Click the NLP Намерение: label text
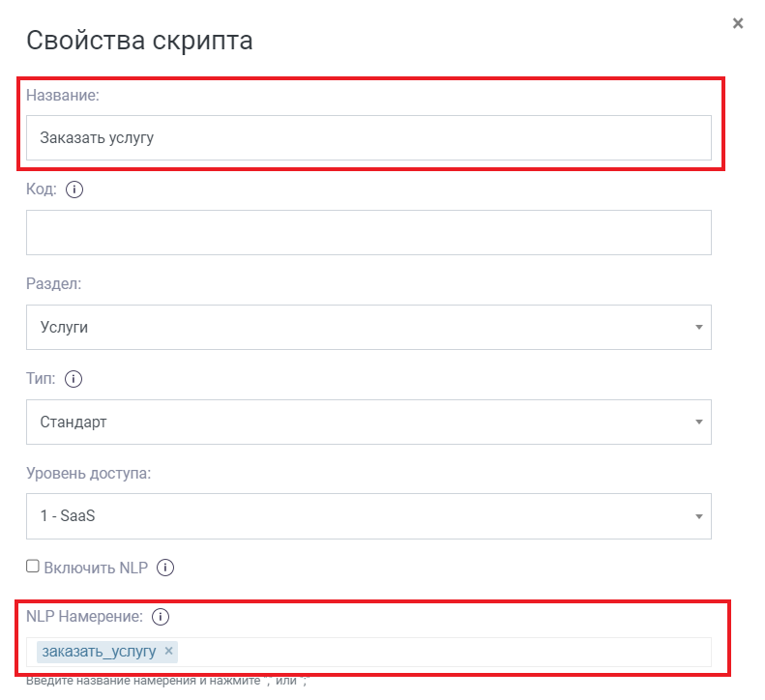 [84, 616]
